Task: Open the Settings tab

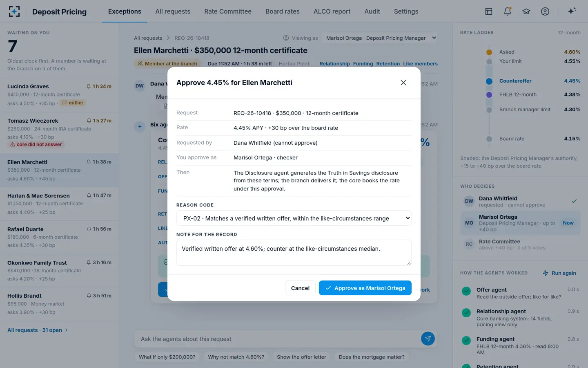Action: [406, 11]
